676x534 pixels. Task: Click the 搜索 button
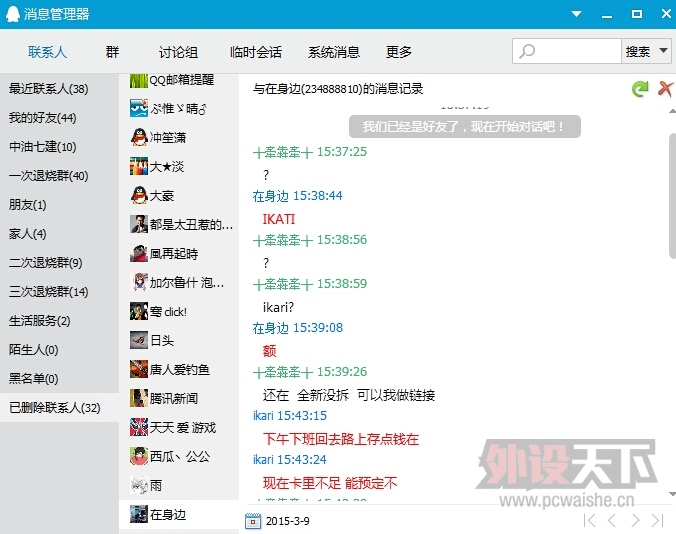pos(637,52)
